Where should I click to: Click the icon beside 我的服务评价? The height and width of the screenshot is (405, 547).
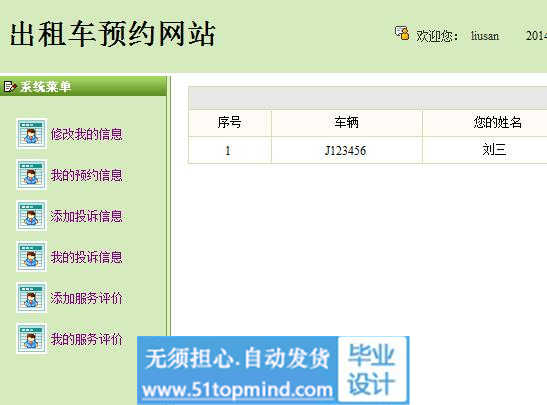[x=31, y=338]
